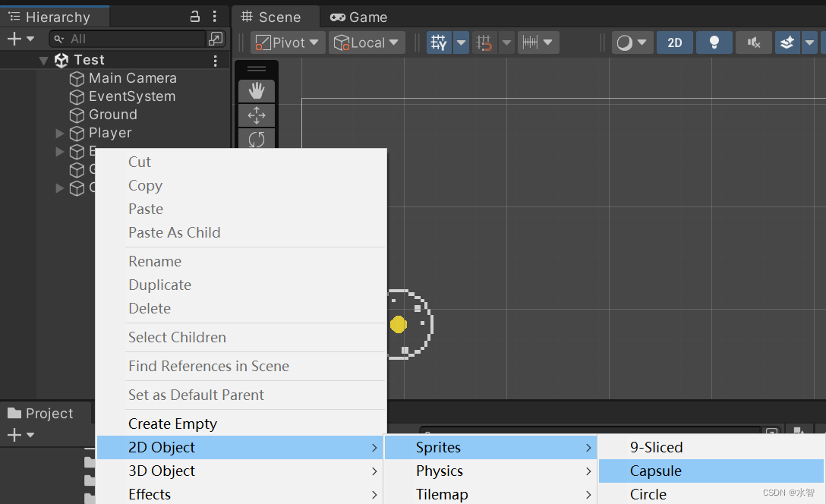The image size is (826, 504).
Task: Click the scene search-mode icon in Hierarchy
Action: click(216, 39)
